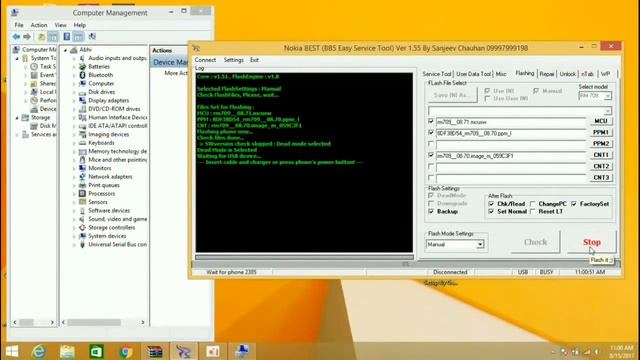Viewport: 640px width, 360px height.
Task: Open the Action menu in Computer Management
Action: (x=39, y=25)
